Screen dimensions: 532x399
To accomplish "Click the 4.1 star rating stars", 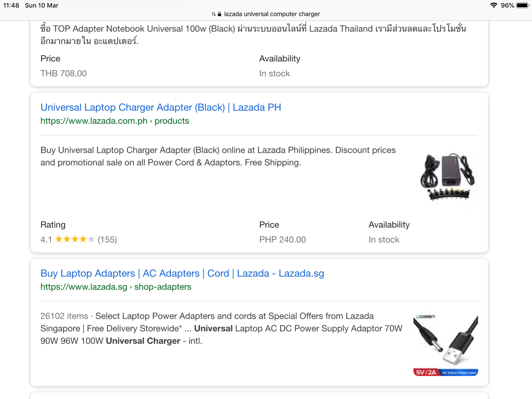I will coord(75,239).
